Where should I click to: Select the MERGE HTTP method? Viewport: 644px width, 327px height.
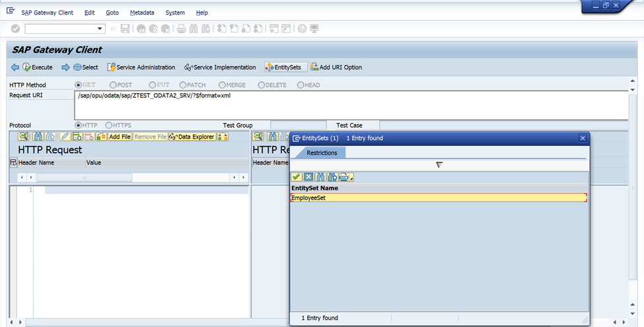point(222,85)
